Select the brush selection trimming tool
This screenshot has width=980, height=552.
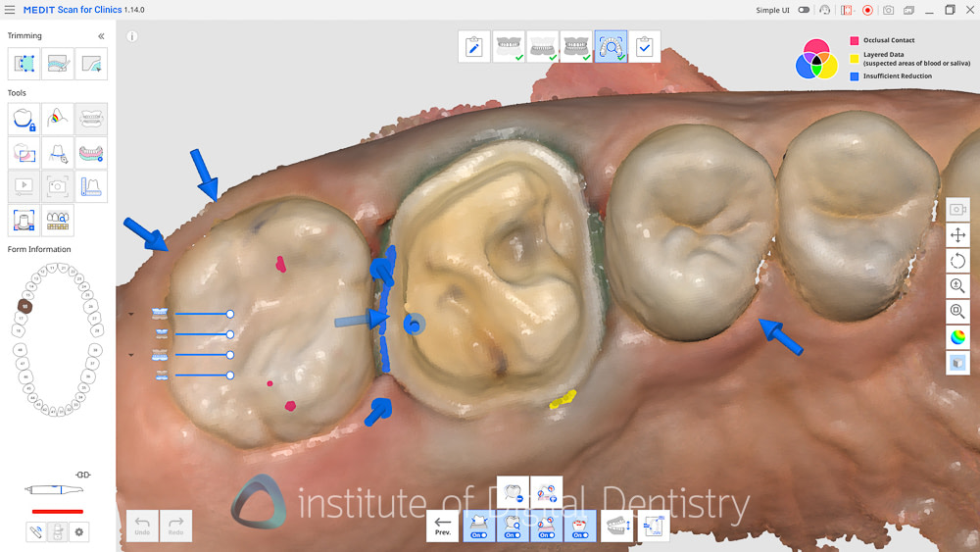(x=58, y=63)
